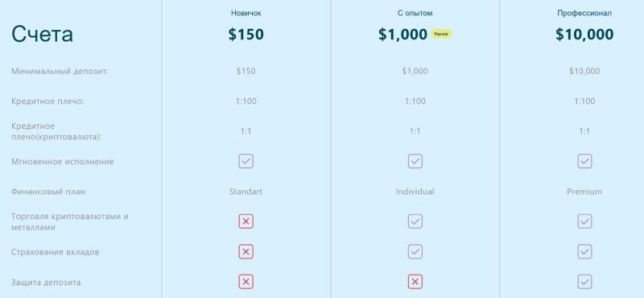Click red X for С опытом Защита депозита
644x298 pixels.
click(415, 282)
